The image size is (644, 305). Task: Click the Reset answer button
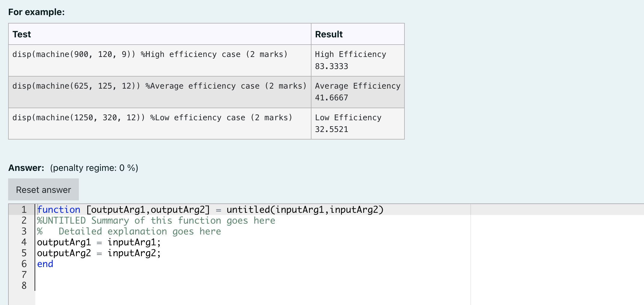(43, 189)
